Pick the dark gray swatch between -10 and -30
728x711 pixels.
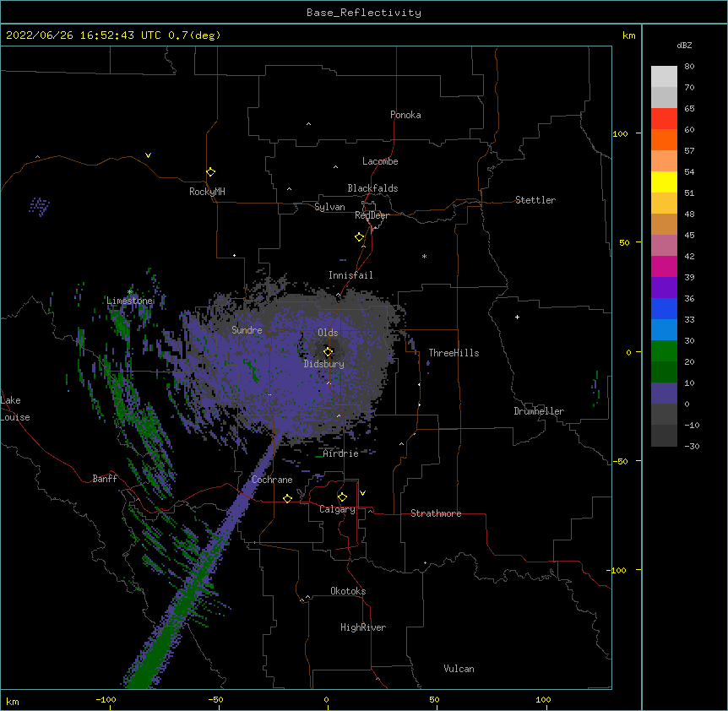pos(664,436)
